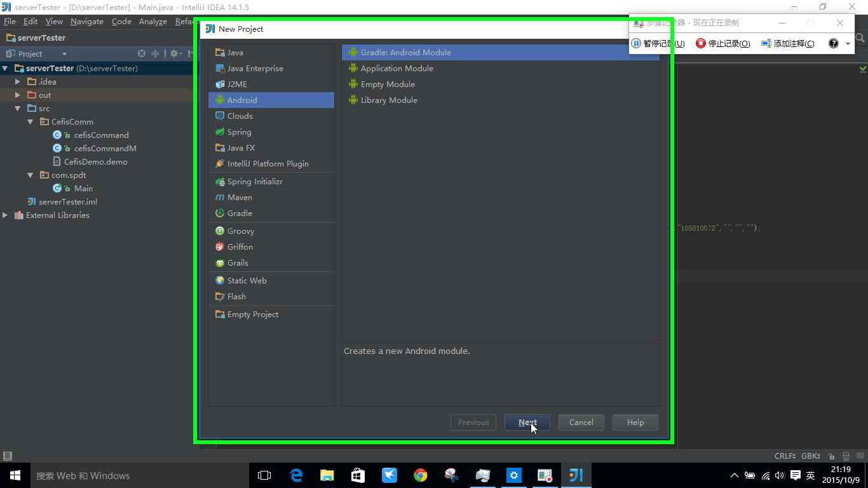The height and width of the screenshot is (488, 868).
Task: Choose Spring Initializr in the list
Action: pyautogui.click(x=271, y=182)
